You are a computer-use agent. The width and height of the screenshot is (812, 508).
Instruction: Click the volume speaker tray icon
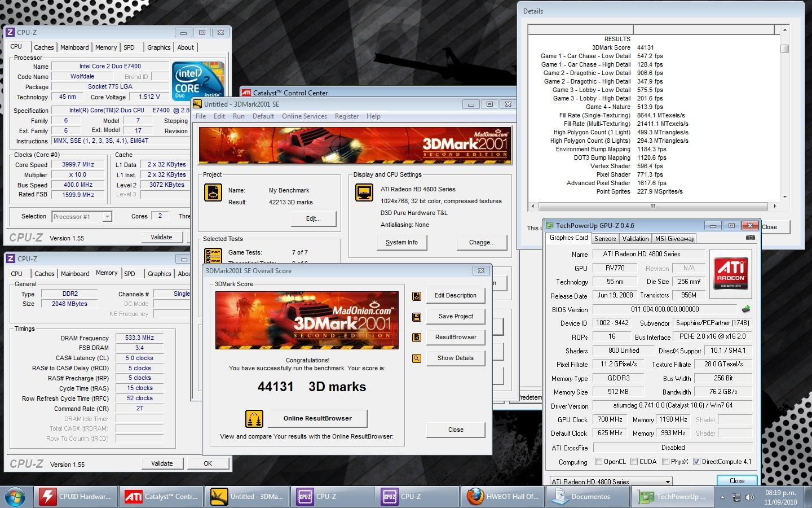749,497
